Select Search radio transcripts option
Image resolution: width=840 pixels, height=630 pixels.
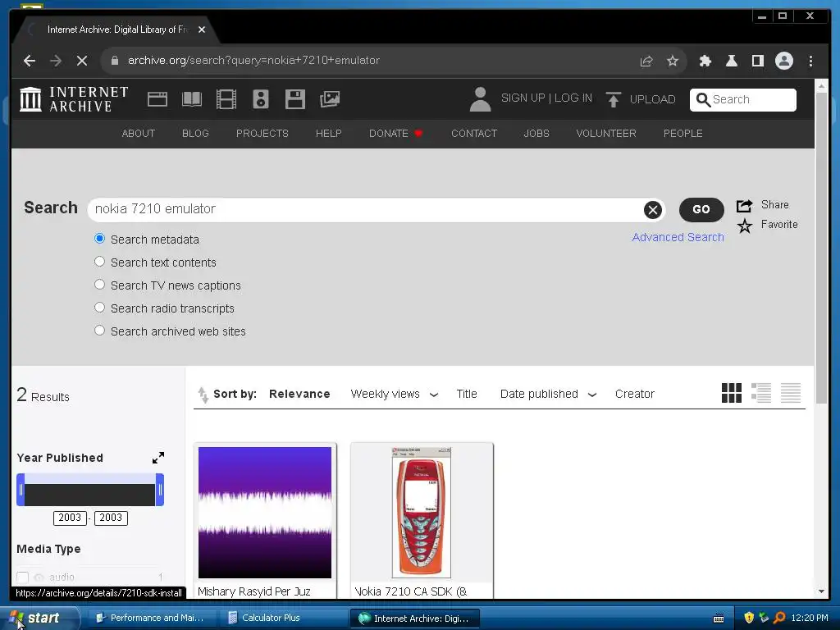[x=99, y=308]
